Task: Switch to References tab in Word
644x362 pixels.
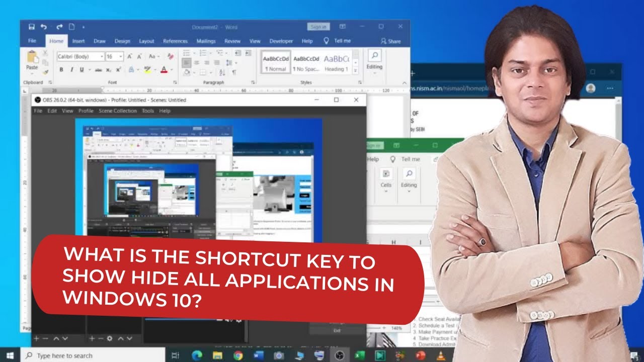Action: tap(175, 41)
